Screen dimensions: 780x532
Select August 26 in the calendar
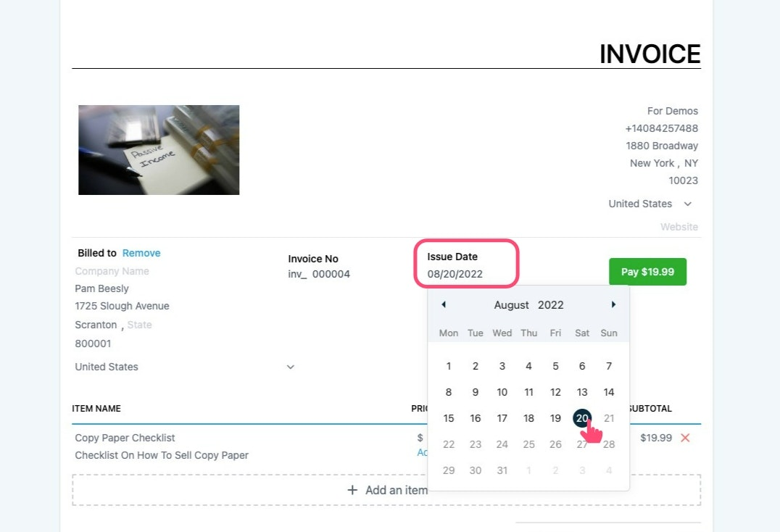(555, 444)
